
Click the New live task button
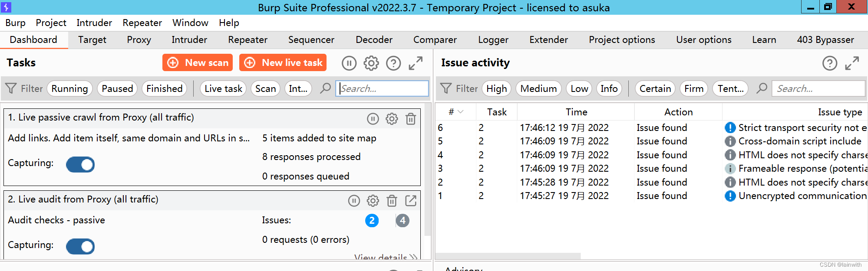click(x=283, y=62)
